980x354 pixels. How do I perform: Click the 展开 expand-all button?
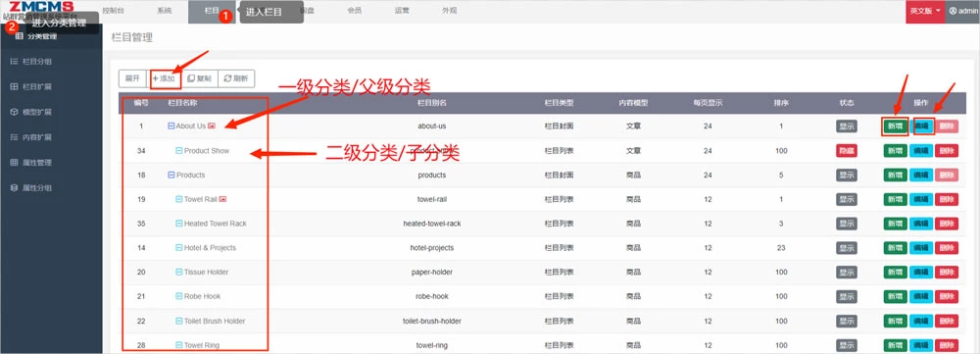pyautogui.click(x=132, y=78)
